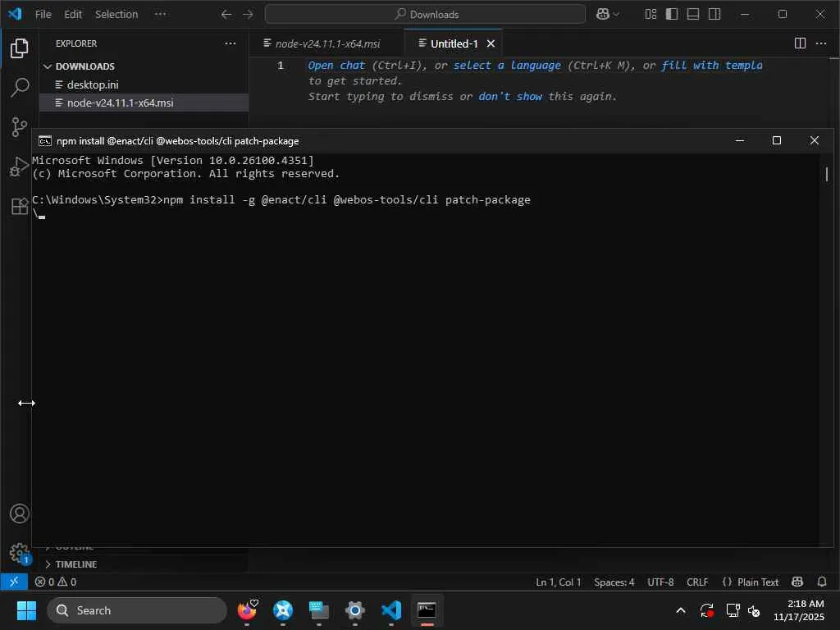The image size is (840, 630).
Task: Go back with the left arrow
Action: [226, 15]
